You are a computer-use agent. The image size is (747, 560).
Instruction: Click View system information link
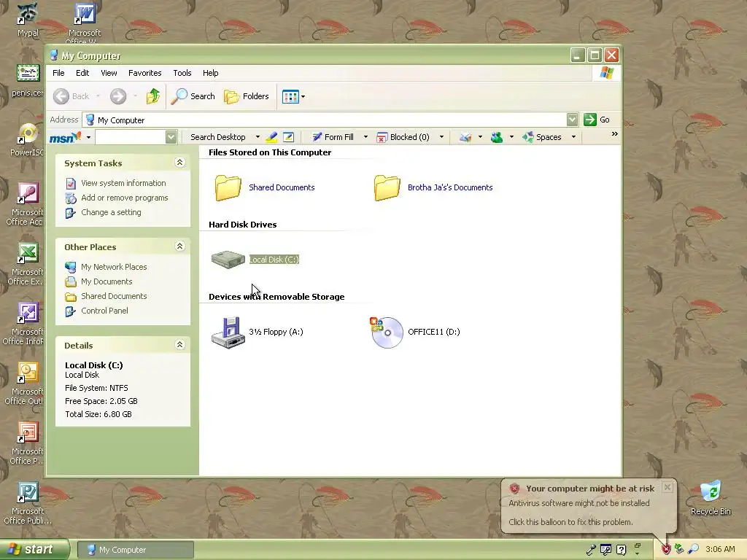coord(123,183)
